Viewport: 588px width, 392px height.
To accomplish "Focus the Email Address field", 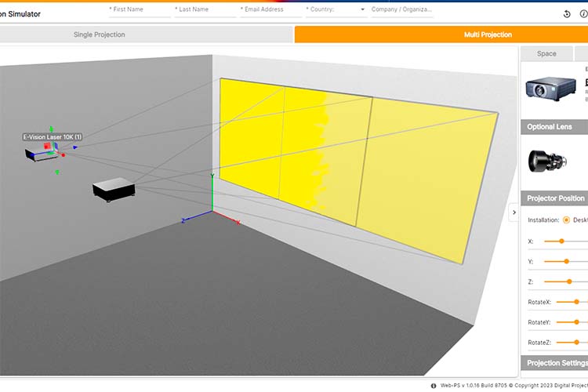I will click(270, 9).
